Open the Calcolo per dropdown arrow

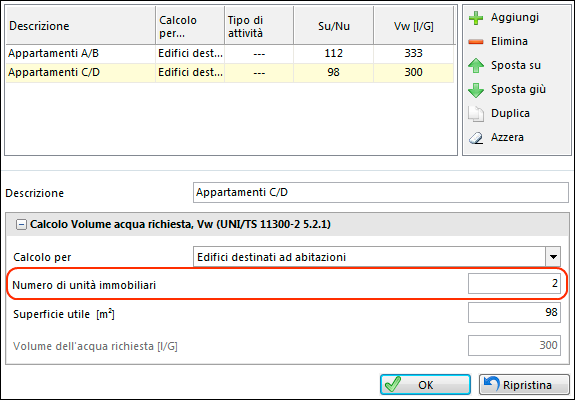[x=553, y=257]
